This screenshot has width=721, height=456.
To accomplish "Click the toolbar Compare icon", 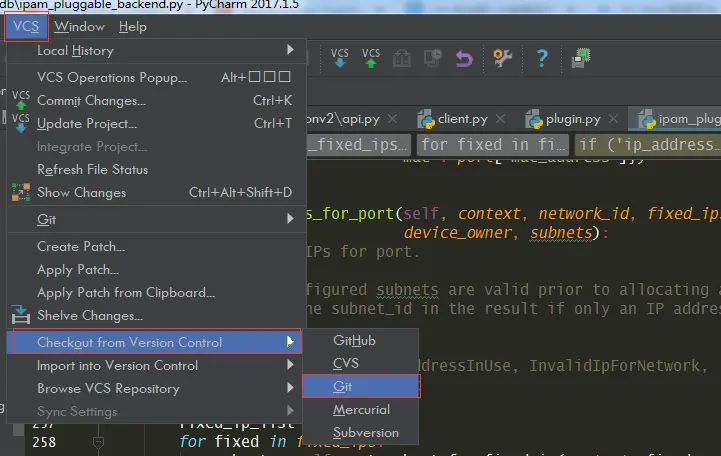I will pyautogui.click(x=432, y=58).
